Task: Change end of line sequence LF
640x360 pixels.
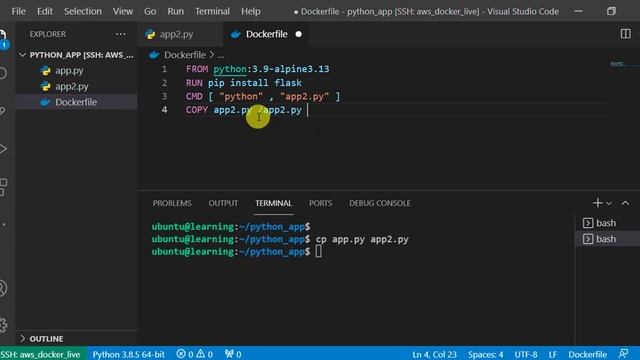Action: (553, 354)
